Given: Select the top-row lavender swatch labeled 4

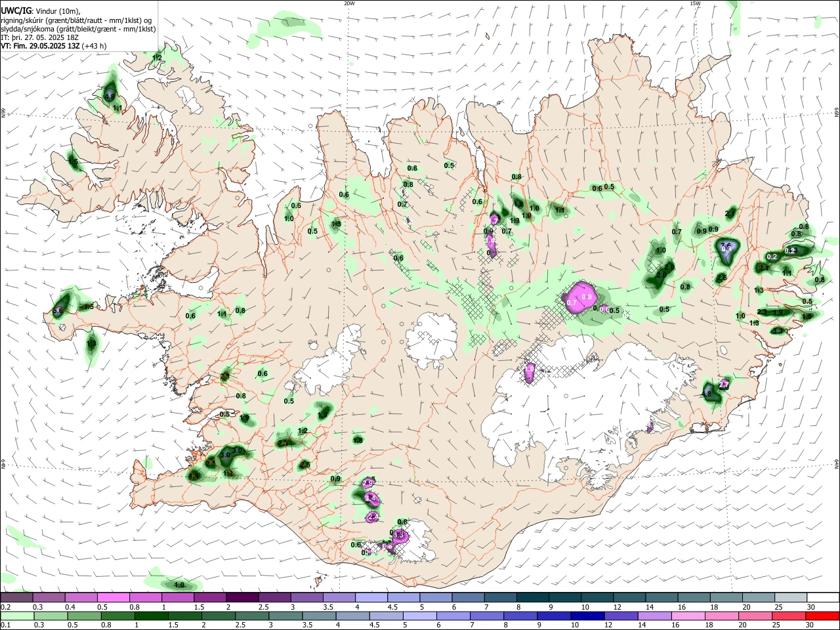Looking at the screenshot, I should [371, 597].
